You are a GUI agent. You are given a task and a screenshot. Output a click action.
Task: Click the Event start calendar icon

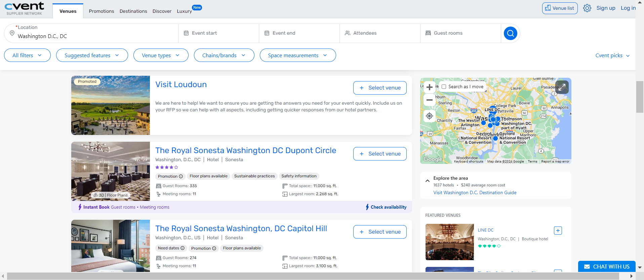(x=186, y=33)
